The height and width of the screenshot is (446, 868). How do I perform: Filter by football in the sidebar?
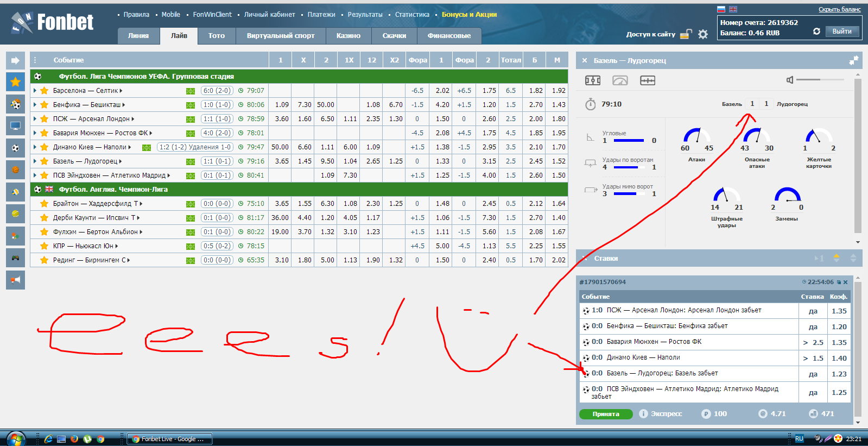(15, 148)
